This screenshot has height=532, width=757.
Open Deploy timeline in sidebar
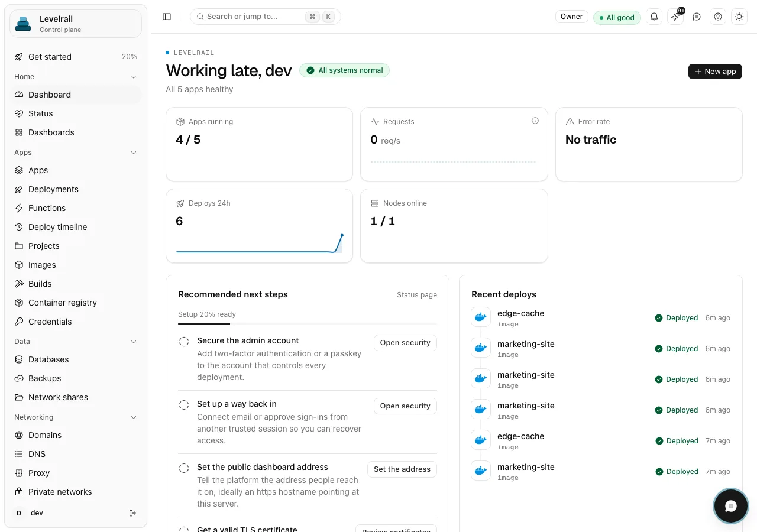pos(76,227)
